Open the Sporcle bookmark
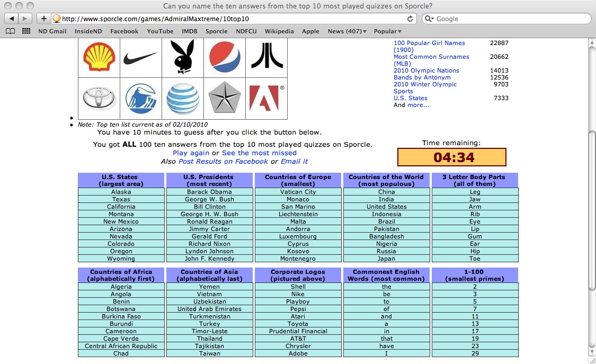 pyautogui.click(x=216, y=31)
